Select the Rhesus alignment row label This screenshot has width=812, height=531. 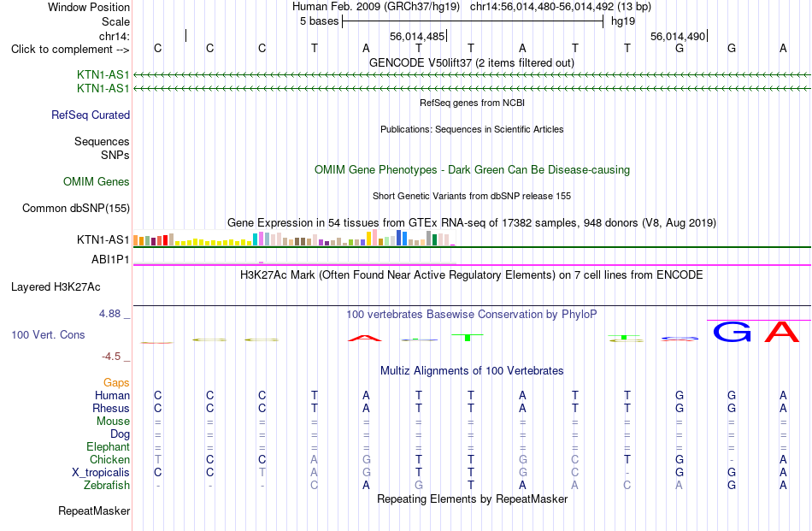click(111, 408)
